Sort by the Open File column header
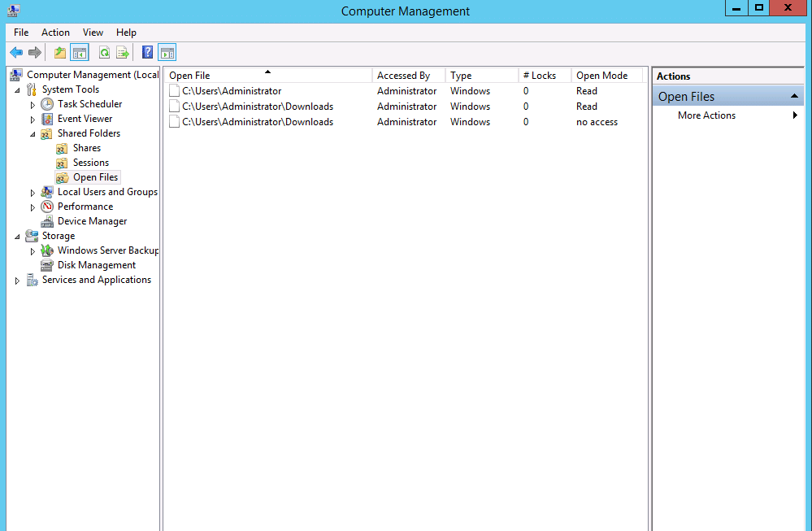 pyautogui.click(x=268, y=76)
